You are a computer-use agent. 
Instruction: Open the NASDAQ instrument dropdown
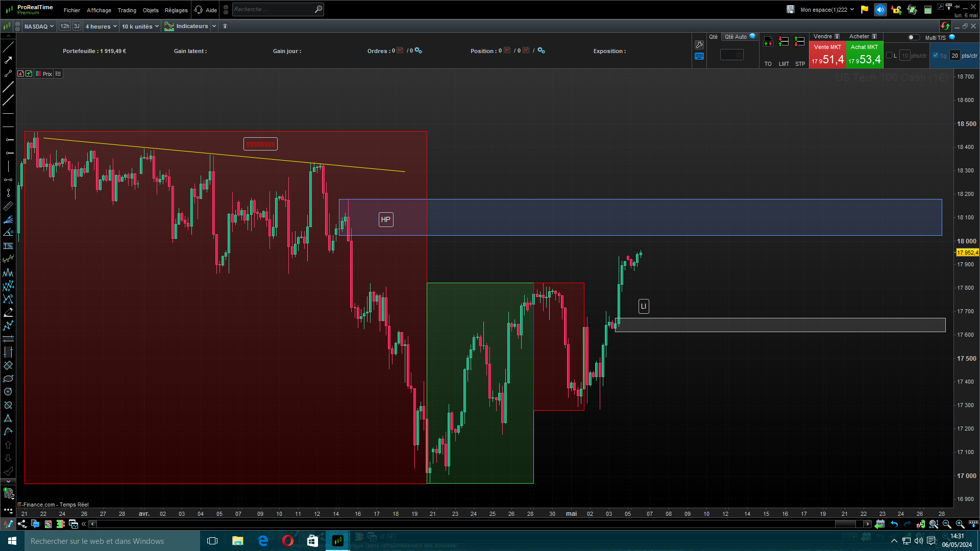[39, 27]
